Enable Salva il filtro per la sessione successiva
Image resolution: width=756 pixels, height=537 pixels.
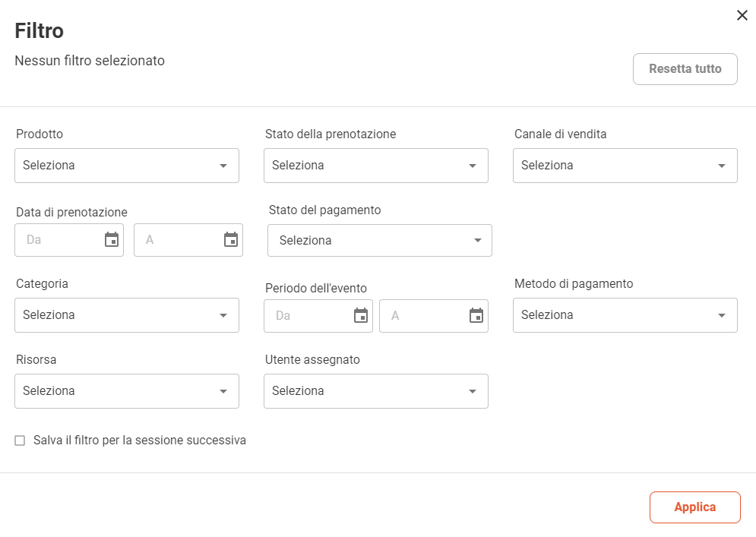(20, 441)
